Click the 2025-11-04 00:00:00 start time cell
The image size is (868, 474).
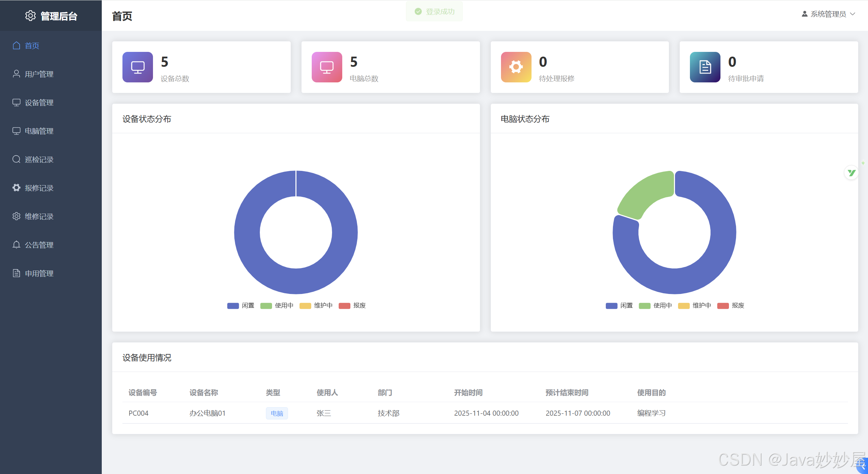[x=486, y=413]
